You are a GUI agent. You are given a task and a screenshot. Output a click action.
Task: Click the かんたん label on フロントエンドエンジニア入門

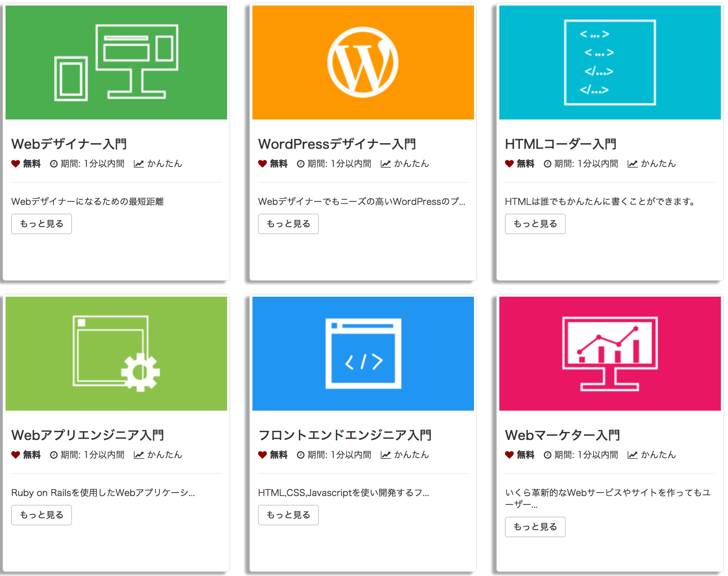coord(411,455)
